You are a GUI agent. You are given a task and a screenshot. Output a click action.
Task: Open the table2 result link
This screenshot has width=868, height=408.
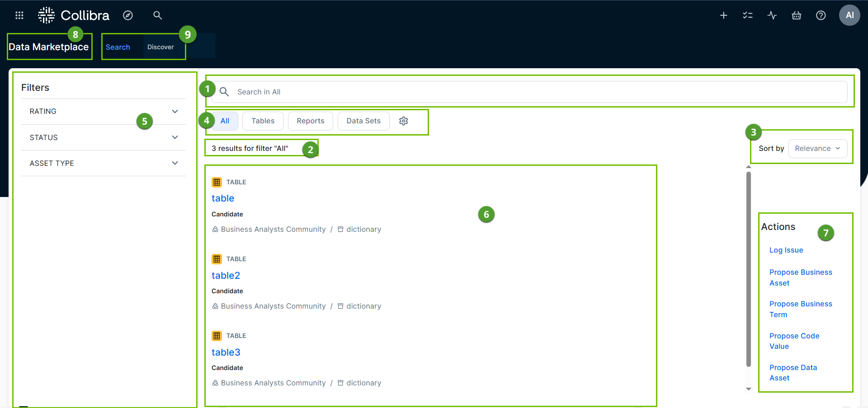226,276
